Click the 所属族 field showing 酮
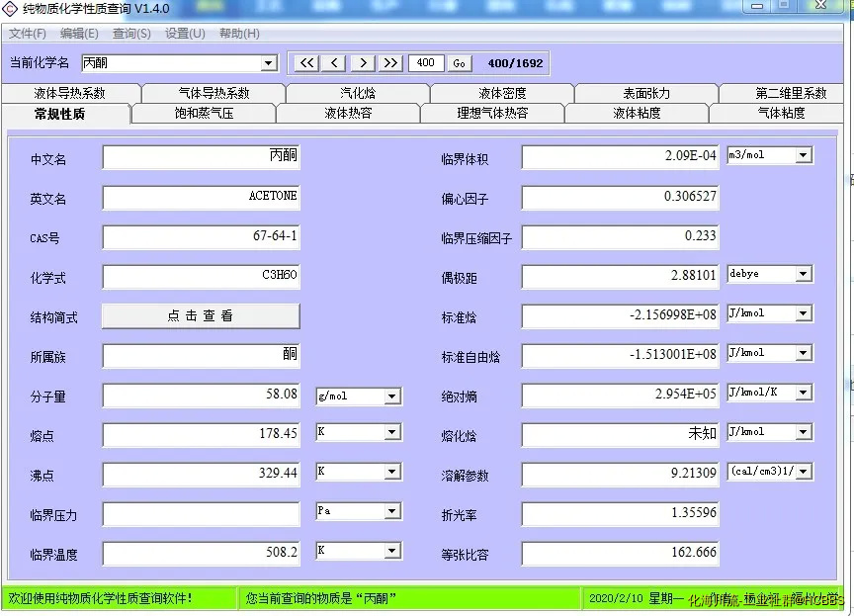 (x=201, y=356)
